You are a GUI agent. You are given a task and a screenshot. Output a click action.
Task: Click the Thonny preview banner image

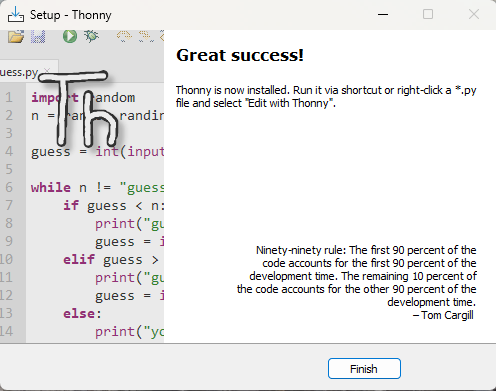[x=82, y=186]
